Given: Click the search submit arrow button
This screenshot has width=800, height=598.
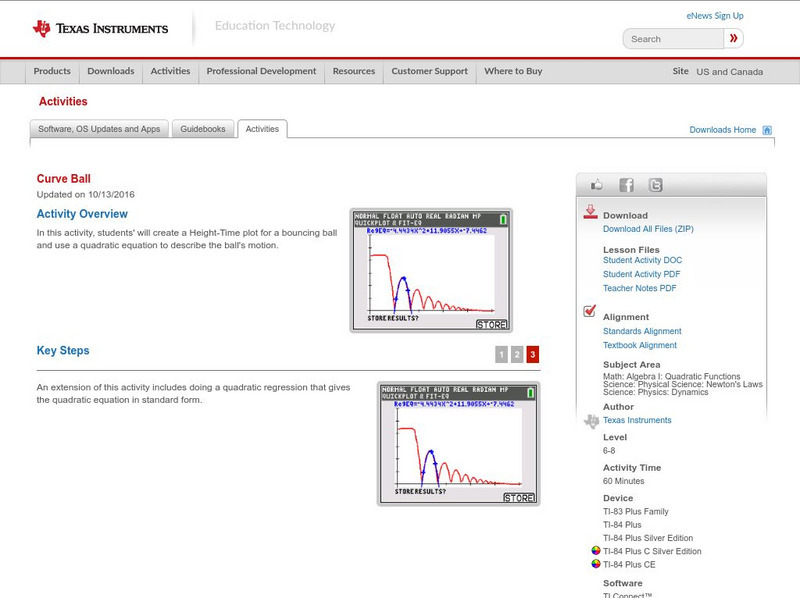Looking at the screenshot, I should click(x=734, y=39).
